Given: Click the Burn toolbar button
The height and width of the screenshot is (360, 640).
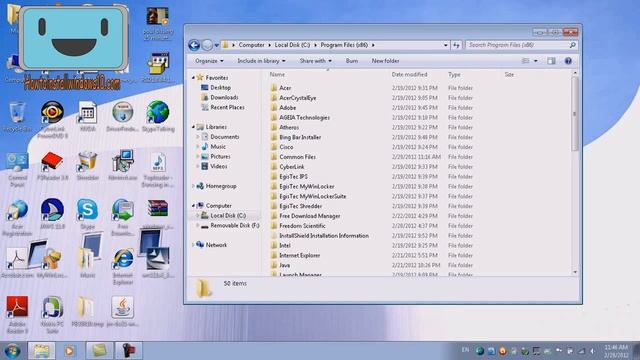Looking at the screenshot, I should click(351, 61).
